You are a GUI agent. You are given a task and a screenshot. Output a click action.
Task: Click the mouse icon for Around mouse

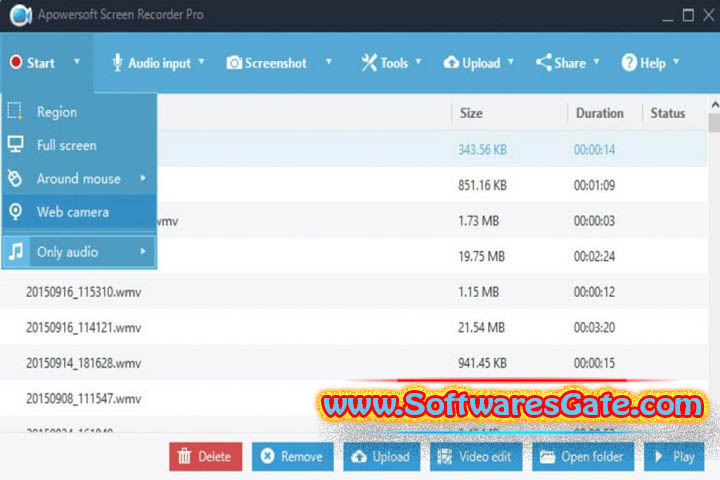15,178
